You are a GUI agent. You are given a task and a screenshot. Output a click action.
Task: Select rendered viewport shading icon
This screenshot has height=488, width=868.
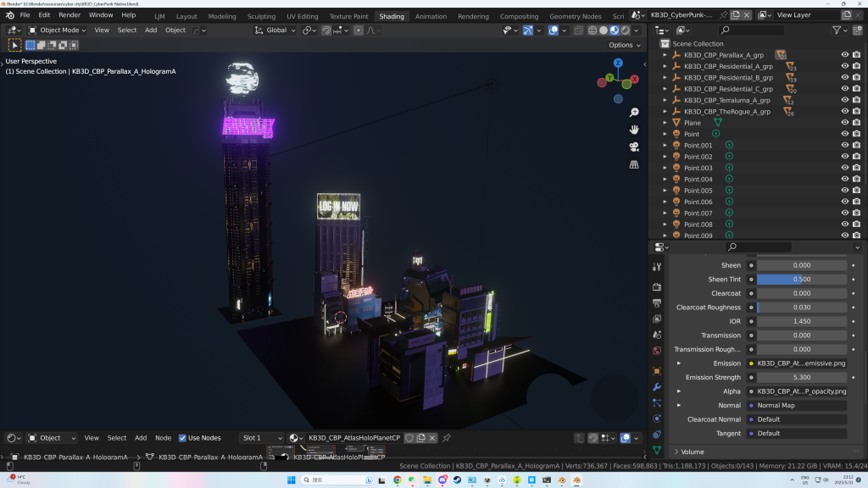[x=626, y=30]
